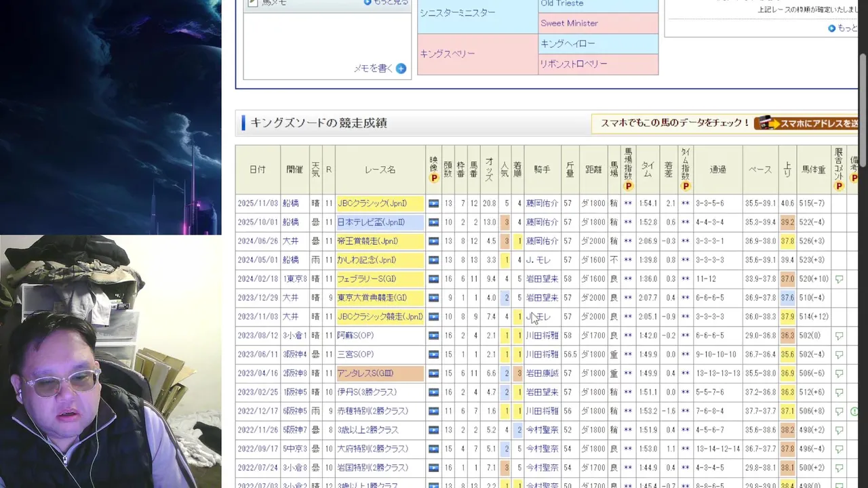Click venue 3小倉1 in 2023/08/12 row
The width and height of the screenshot is (868, 488).
pyautogui.click(x=295, y=335)
